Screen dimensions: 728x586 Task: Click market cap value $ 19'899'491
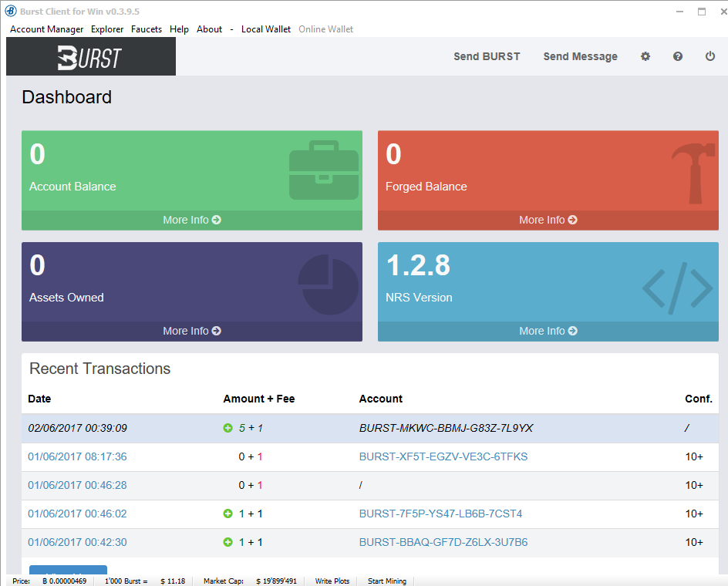point(276,581)
